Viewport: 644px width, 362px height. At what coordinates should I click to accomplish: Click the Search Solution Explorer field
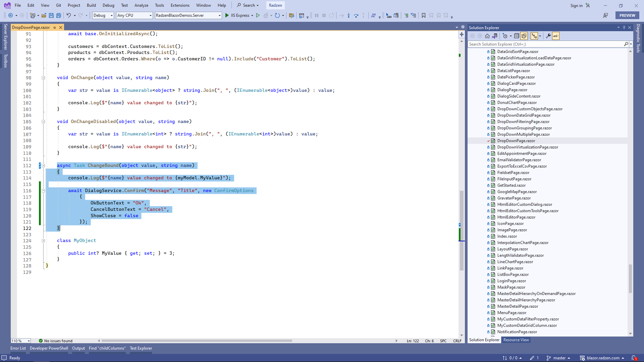click(x=545, y=44)
